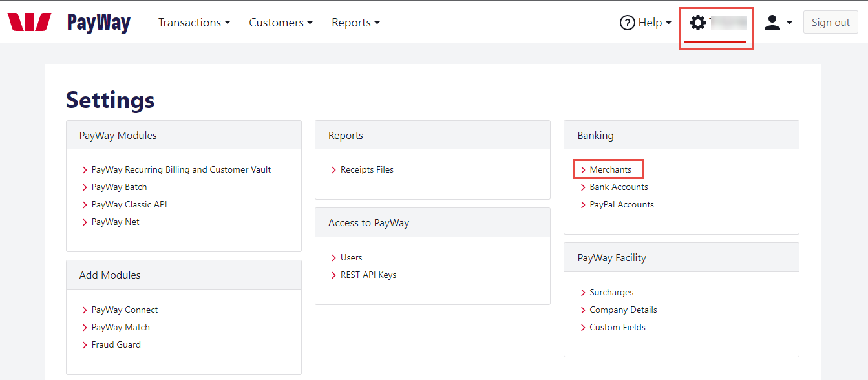
Task: Open the Users access page
Action: [352, 258]
